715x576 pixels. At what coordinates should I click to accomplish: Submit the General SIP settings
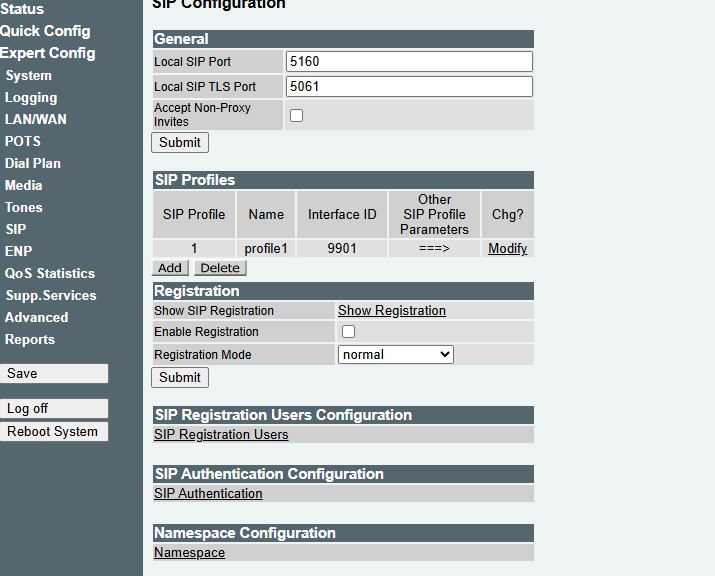click(x=180, y=143)
